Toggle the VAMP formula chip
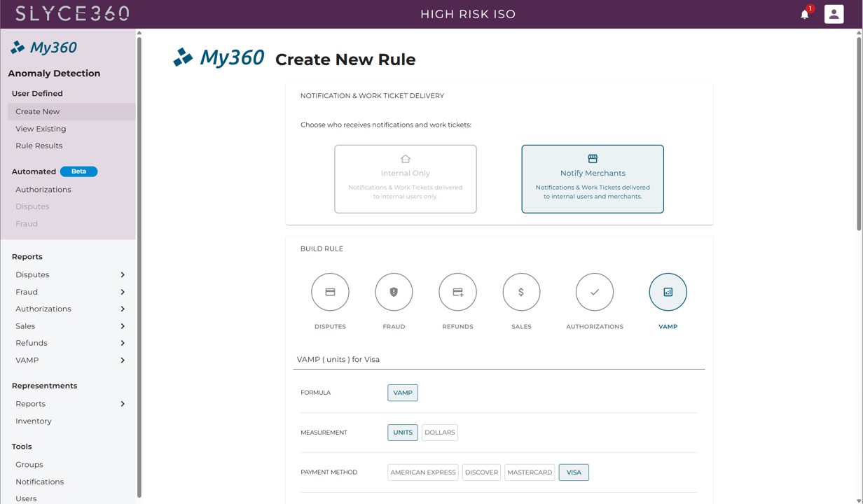The height and width of the screenshot is (504, 863). 403,393
